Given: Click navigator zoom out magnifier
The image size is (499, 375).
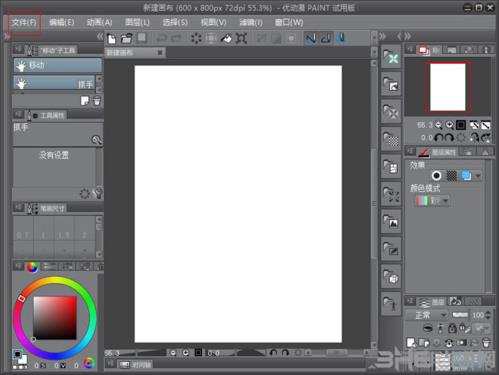Looking at the screenshot, I should (x=439, y=125).
